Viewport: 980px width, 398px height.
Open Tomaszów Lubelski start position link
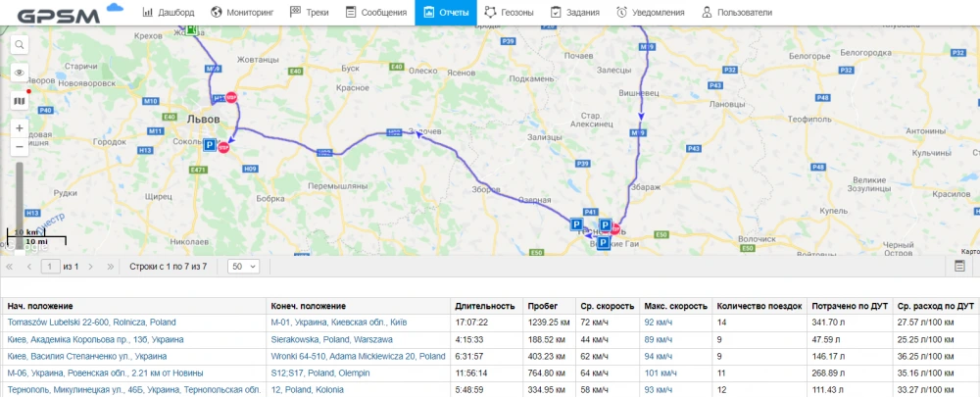pos(91,322)
